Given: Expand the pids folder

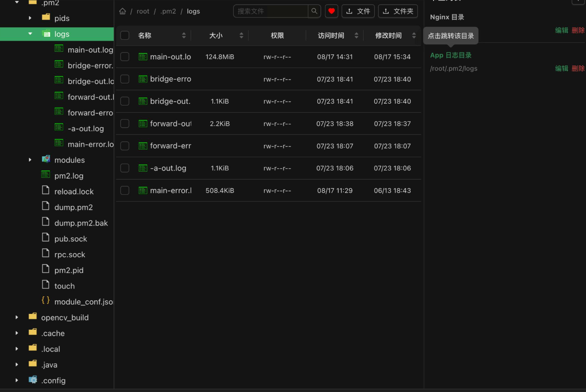Looking at the screenshot, I should point(30,18).
